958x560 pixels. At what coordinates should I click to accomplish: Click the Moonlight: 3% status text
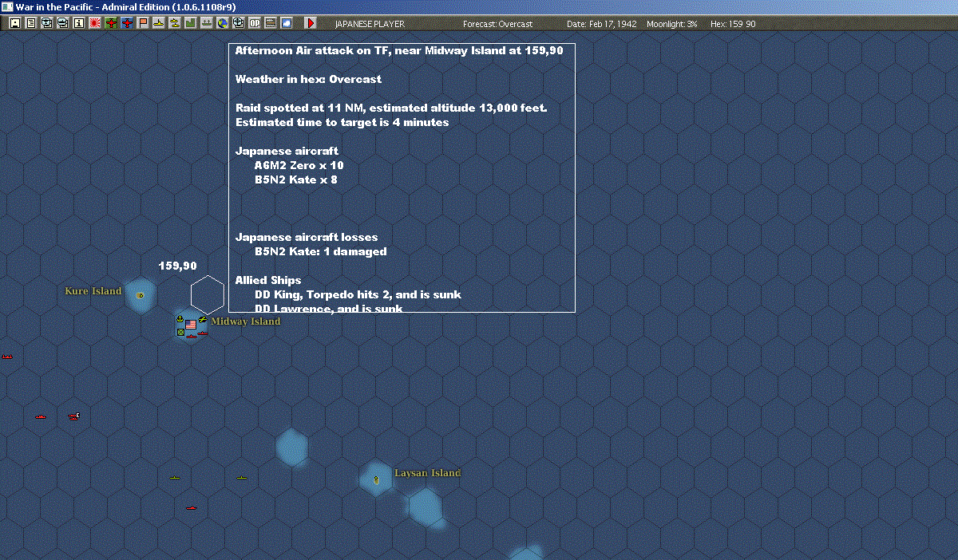[671, 24]
